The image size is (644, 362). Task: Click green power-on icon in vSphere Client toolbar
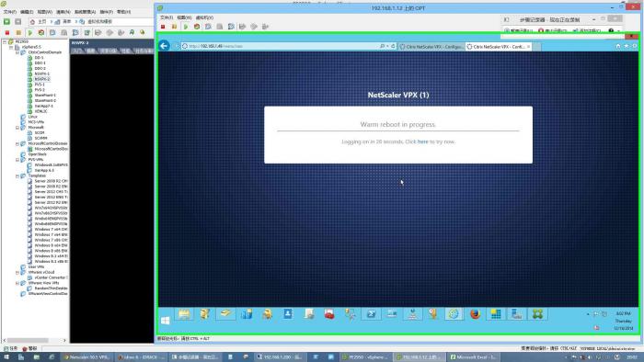[30, 32]
